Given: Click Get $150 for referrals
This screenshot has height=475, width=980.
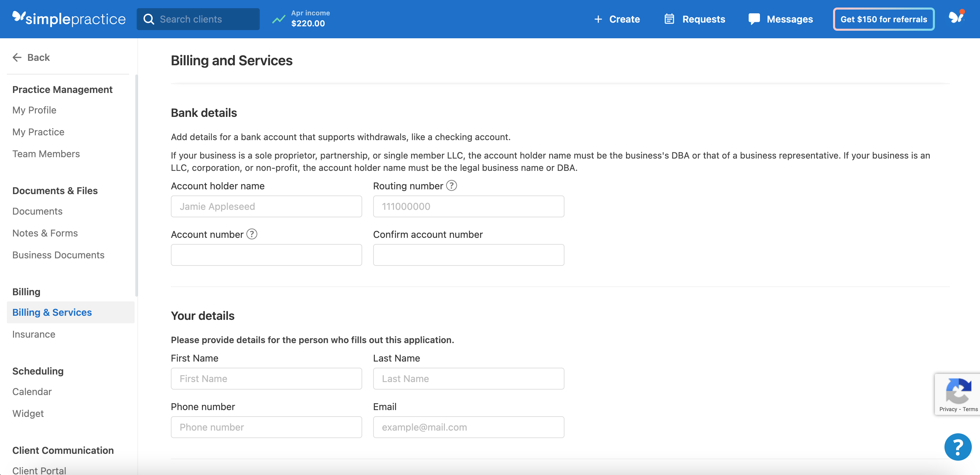Looking at the screenshot, I should point(883,19).
